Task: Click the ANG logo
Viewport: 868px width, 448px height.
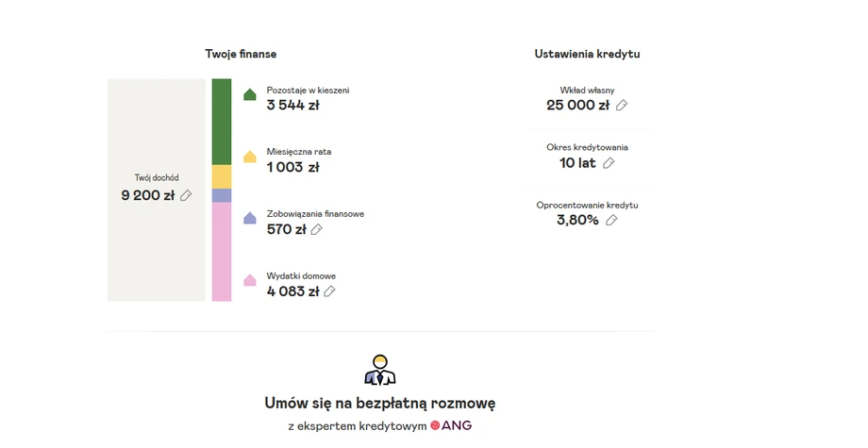Action: tap(451, 425)
